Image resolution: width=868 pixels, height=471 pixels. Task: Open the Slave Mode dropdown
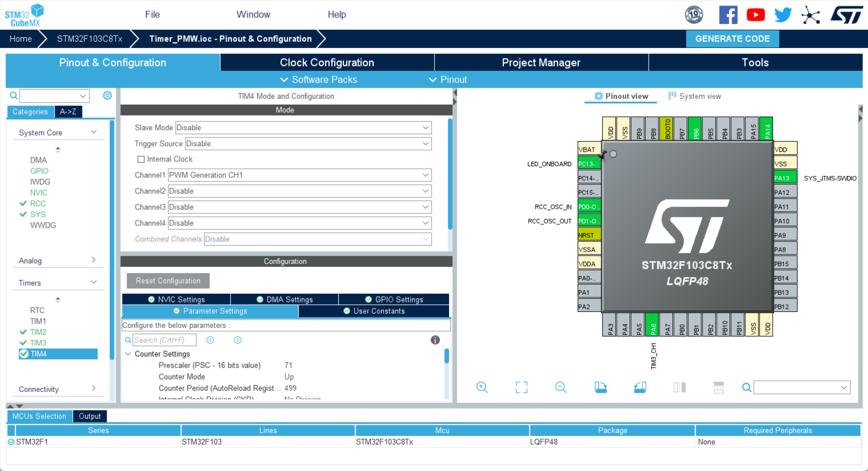point(303,127)
